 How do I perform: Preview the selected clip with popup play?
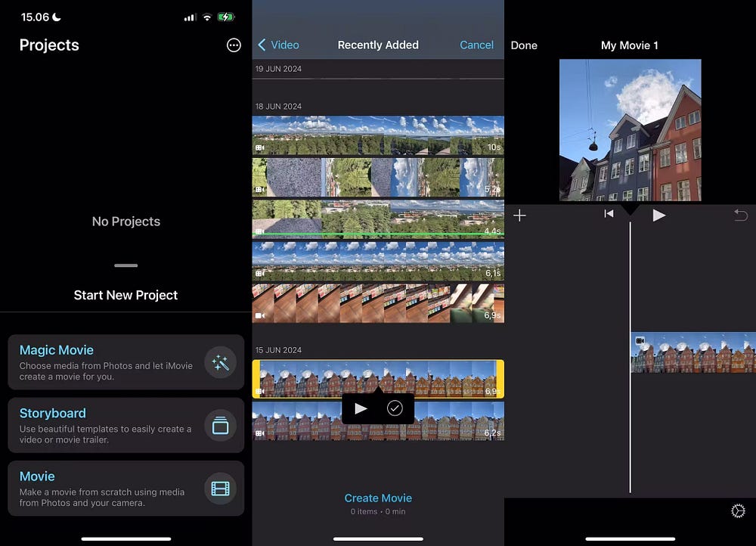tap(361, 408)
